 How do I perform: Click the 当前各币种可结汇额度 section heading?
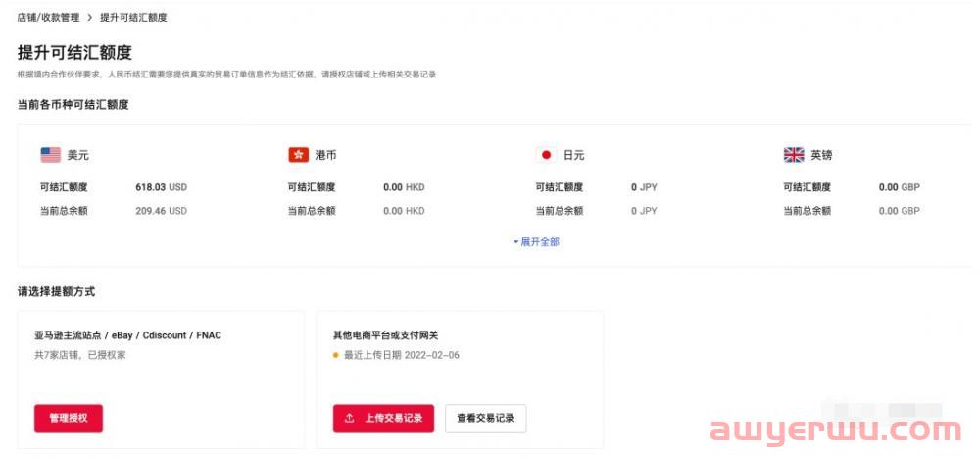pos(73,105)
